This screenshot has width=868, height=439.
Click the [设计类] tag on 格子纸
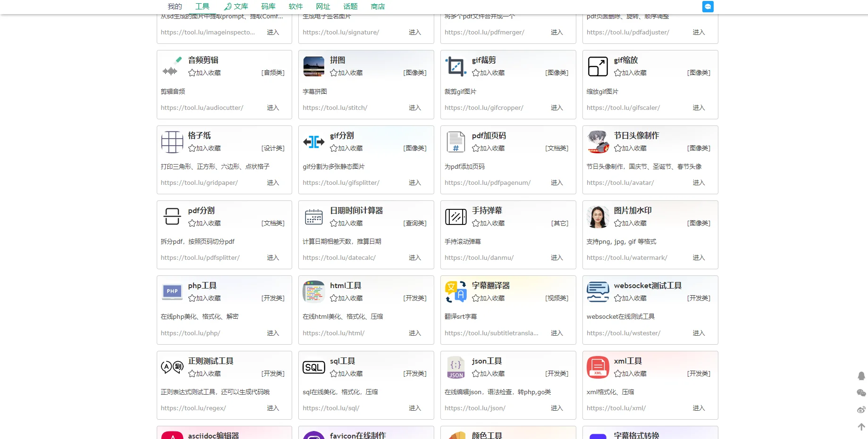tap(273, 148)
